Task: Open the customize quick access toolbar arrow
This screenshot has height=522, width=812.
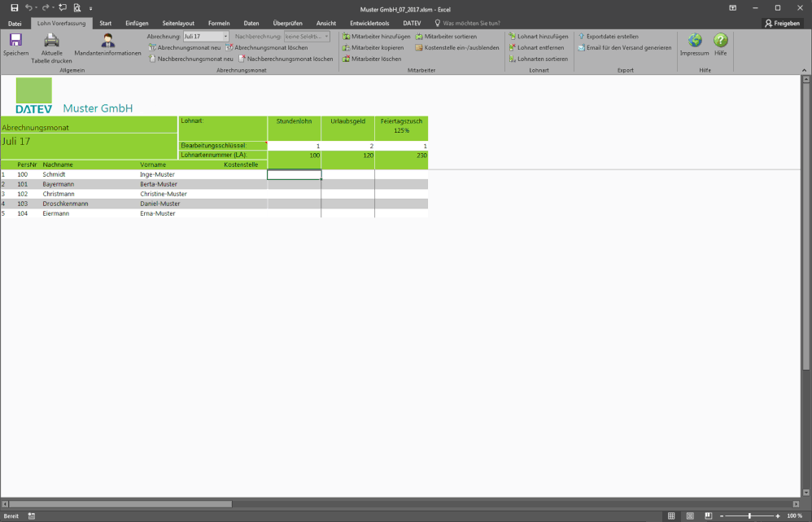Action: [x=90, y=8]
